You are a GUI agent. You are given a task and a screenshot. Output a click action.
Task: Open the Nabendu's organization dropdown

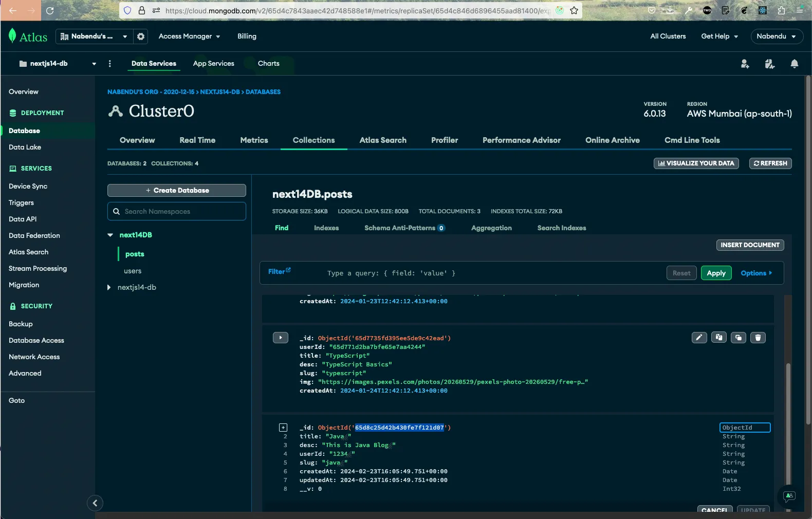(x=94, y=36)
